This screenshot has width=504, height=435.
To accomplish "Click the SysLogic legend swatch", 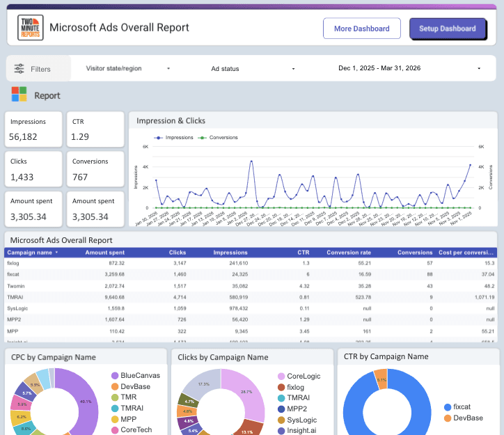I will [x=281, y=420].
